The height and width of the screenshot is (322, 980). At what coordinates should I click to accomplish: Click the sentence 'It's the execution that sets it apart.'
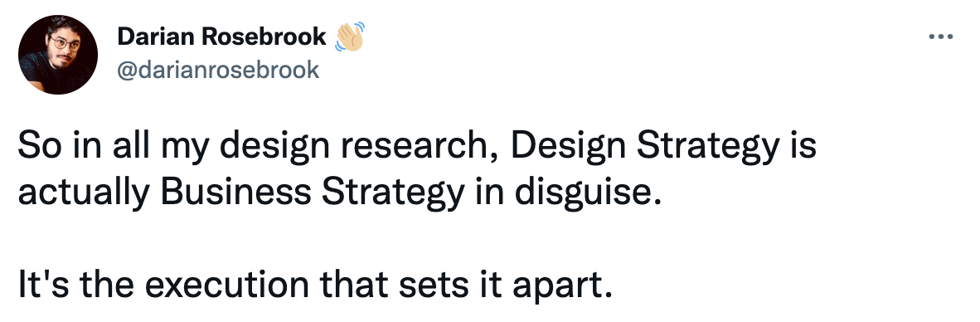(313, 285)
